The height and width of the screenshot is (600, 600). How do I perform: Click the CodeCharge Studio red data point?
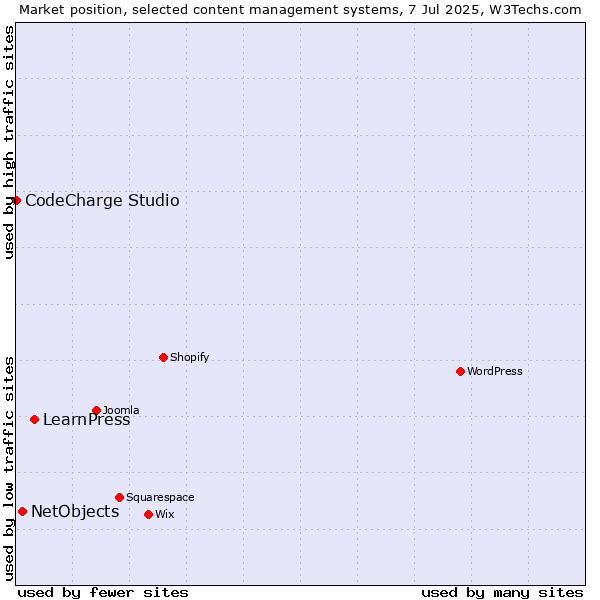point(16,201)
